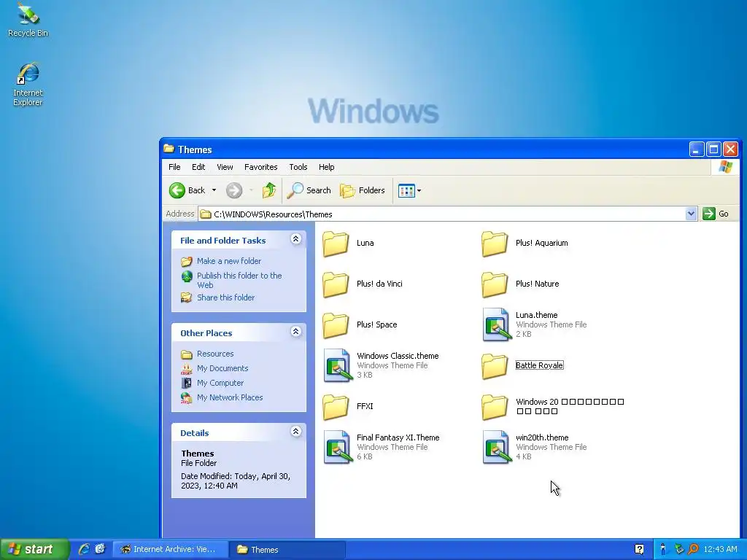Select the Final Fantasy XI.Theme file icon

coord(337,447)
